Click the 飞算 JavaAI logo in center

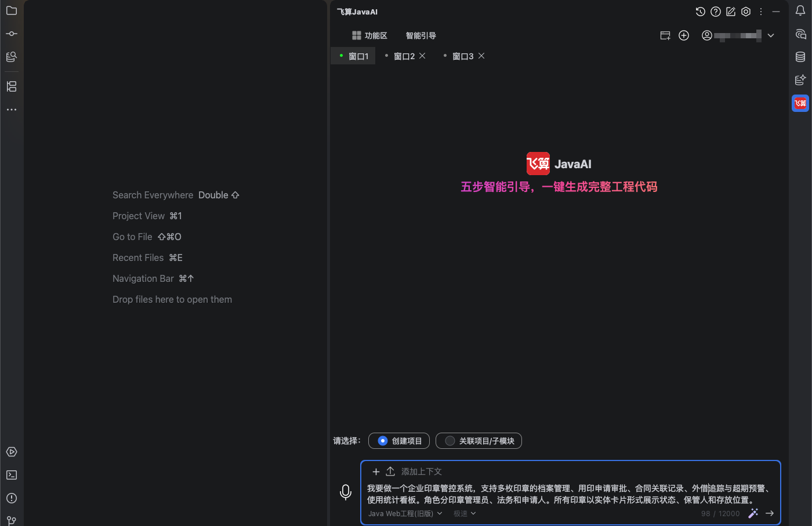tap(559, 164)
